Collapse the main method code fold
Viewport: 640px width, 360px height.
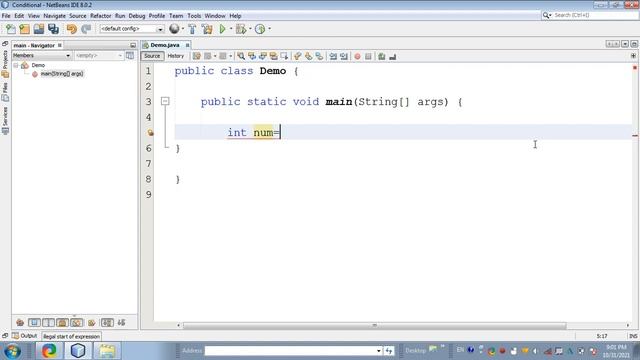[165, 101]
